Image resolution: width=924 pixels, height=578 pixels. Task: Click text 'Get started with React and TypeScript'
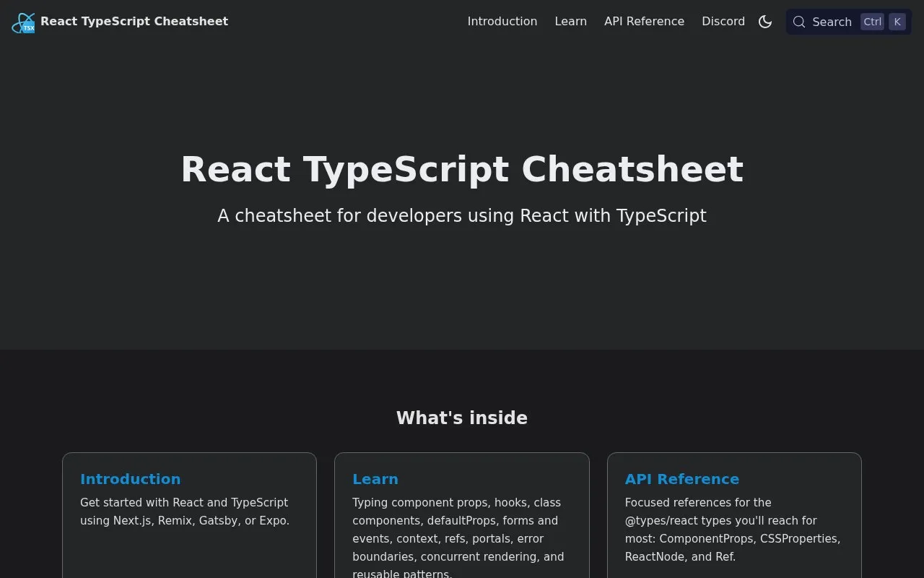click(184, 503)
